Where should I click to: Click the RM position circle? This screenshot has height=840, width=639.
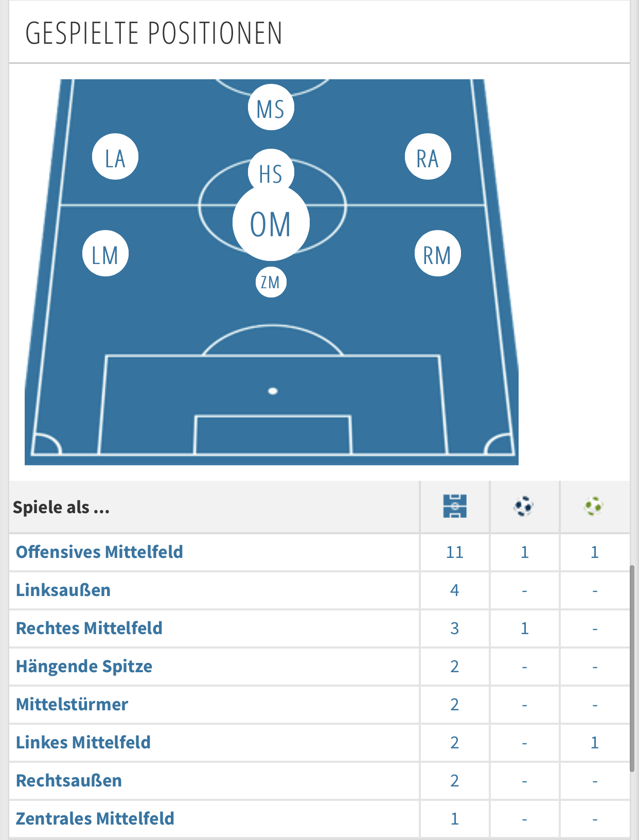pyautogui.click(x=437, y=254)
